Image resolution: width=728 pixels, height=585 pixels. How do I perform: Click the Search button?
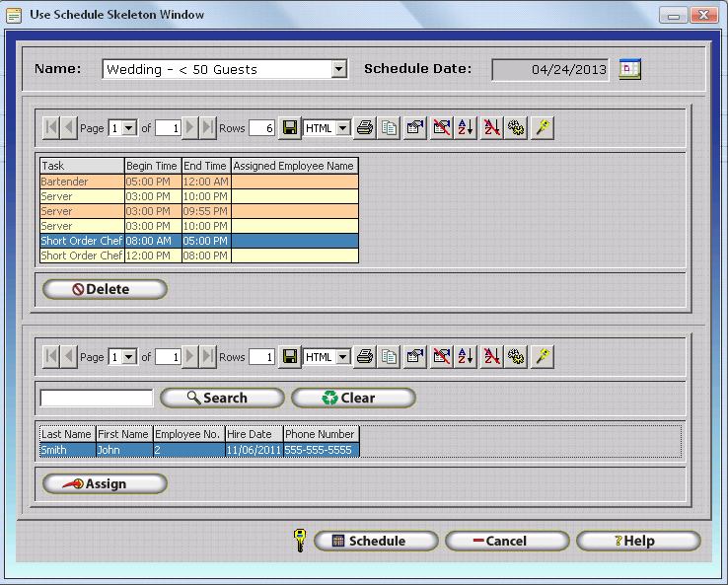click(x=222, y=399)
